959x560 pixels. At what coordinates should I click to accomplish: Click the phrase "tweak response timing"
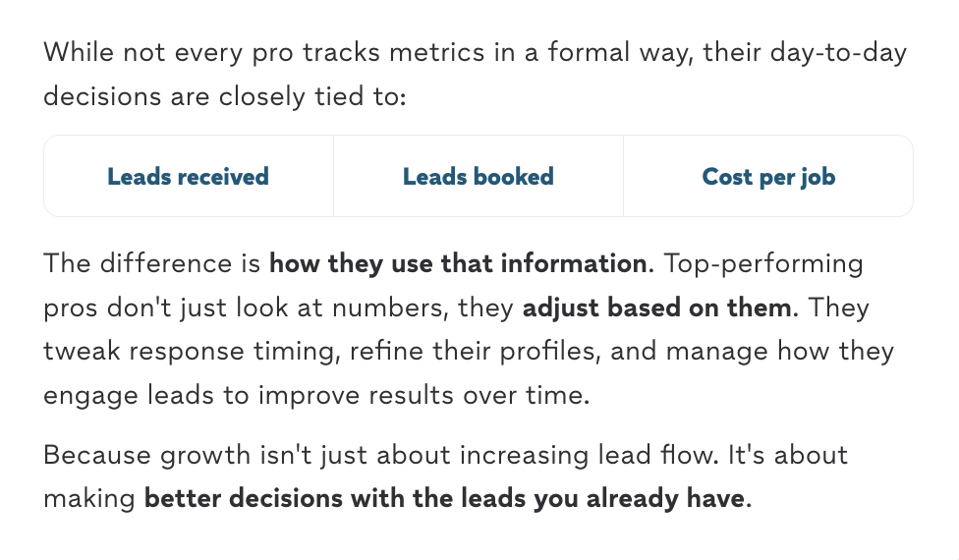191,352
